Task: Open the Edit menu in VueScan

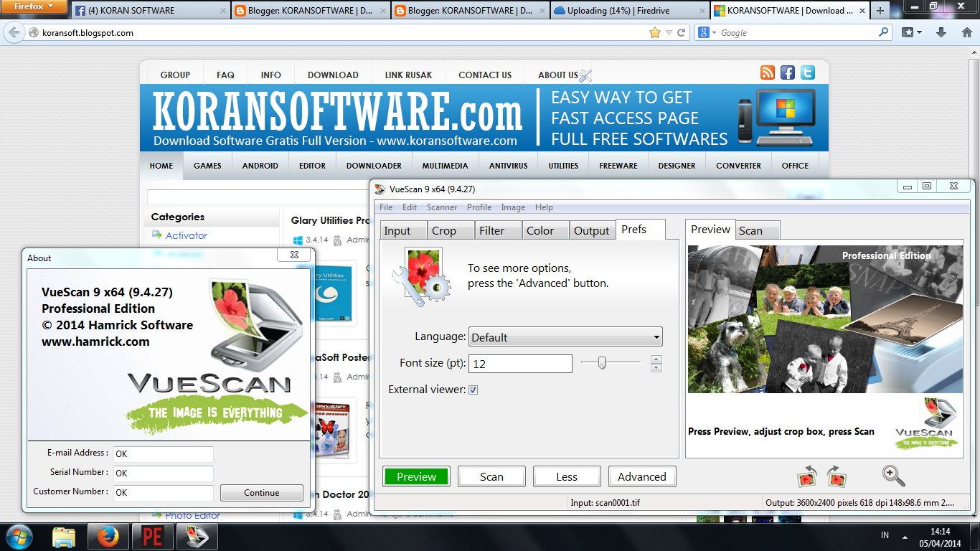Action: coord(410,207)
